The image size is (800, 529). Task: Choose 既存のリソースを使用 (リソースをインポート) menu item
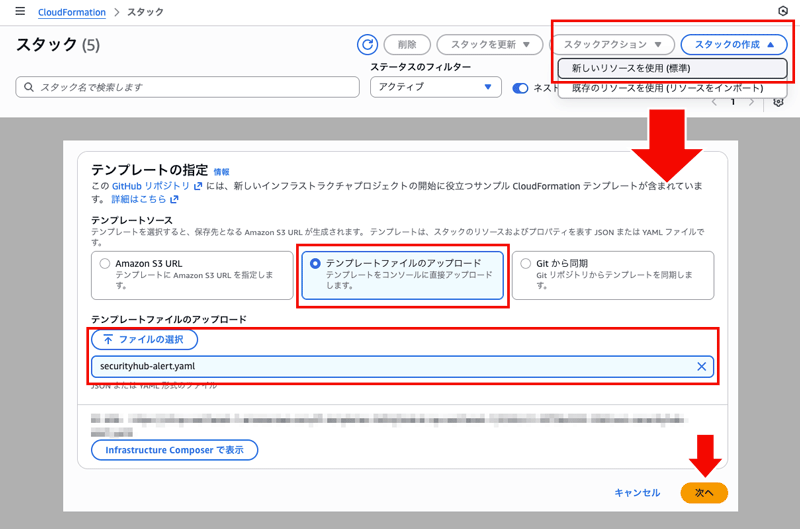click(x=672, y=88)
